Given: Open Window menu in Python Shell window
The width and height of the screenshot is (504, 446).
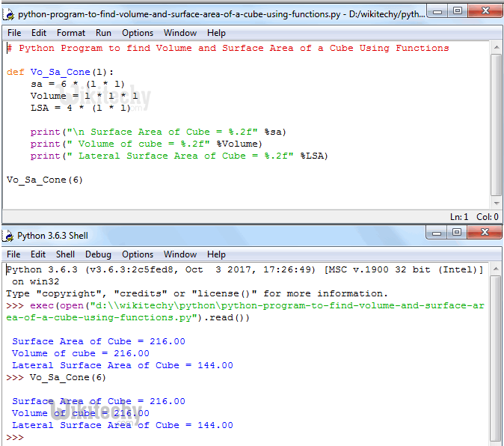Looking at the screenshot, I should (180, 254).
